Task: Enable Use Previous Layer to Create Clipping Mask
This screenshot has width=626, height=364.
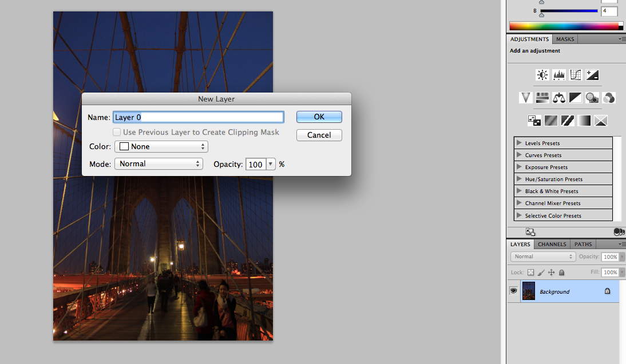Action: click(x=117, y=132)
